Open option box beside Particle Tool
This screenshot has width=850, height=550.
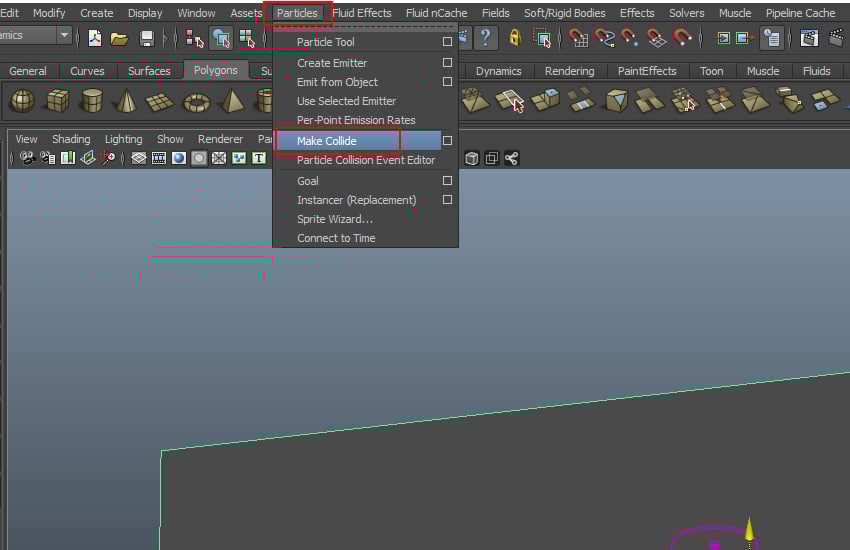[447, 42]
